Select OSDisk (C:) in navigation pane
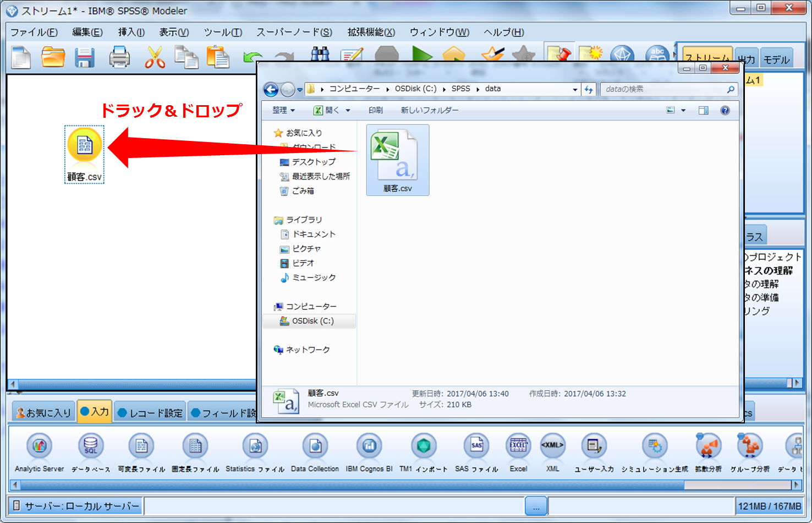Viewport: 812px width, 523px height. click(309, 321)
